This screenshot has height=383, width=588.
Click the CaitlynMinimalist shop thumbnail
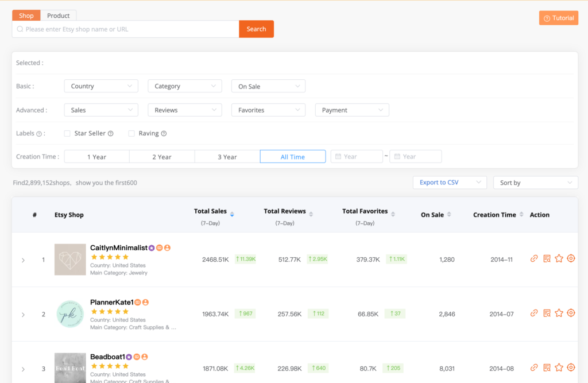[69, 260]
